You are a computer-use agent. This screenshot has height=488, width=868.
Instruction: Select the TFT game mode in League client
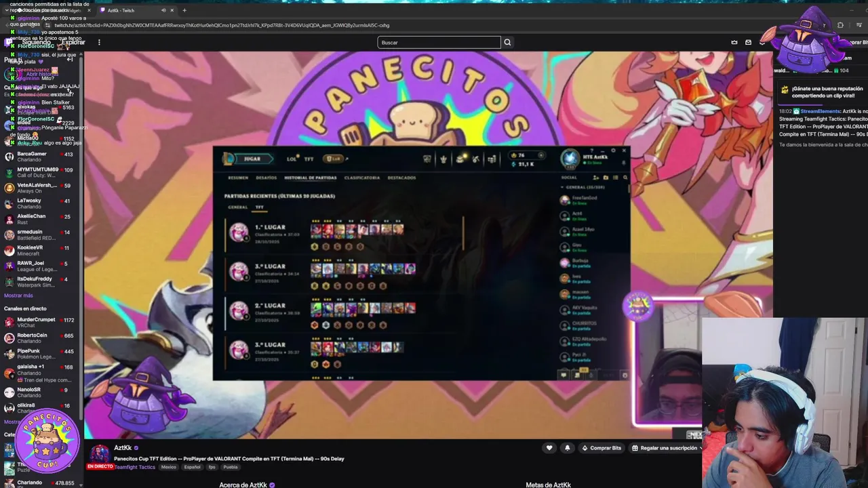[309, 159]
